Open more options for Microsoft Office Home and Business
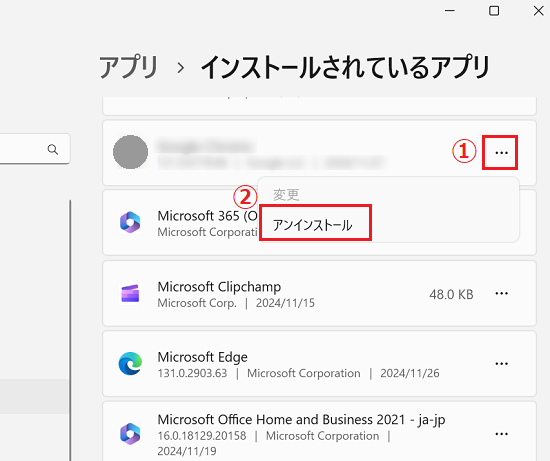Image resolution: width=550 pixels, height=461 pixels. (x=501, y=434)
